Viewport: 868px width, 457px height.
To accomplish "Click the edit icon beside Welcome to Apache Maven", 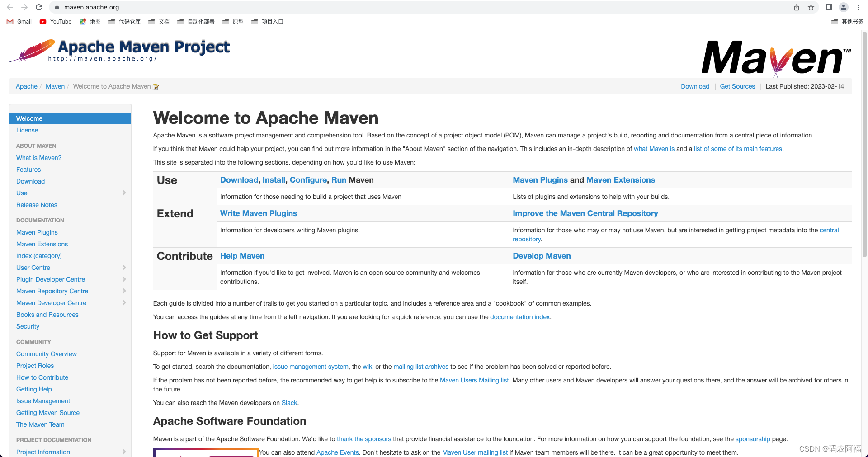I will pyautogui.click(x=156, y=87).
